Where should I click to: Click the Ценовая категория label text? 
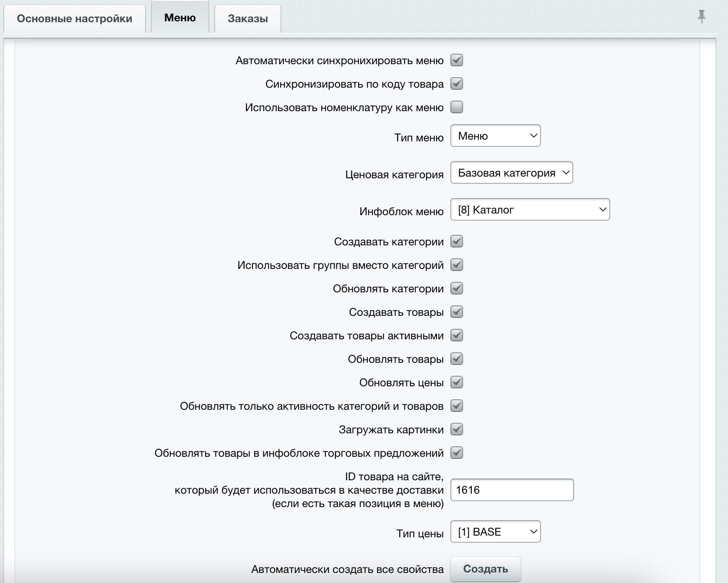tap(394, 175)
